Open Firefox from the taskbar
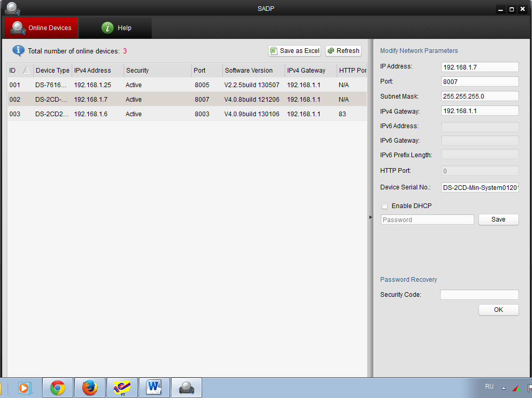The height and width of the screenshot is (398, 532). click(89, 388)
